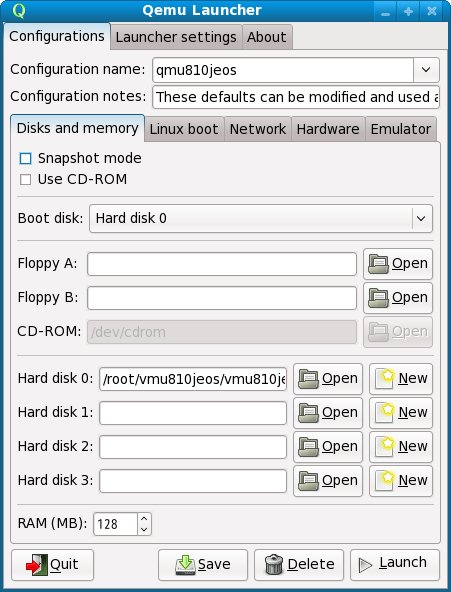Enable the Use CD-ROM checkbox
The image size is (451, 592).
25,179
